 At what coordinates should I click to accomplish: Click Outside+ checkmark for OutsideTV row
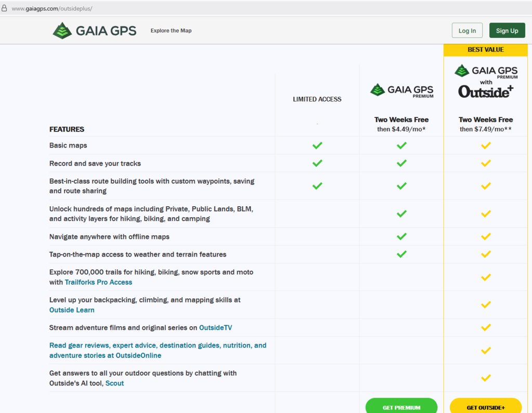(486, 327)
